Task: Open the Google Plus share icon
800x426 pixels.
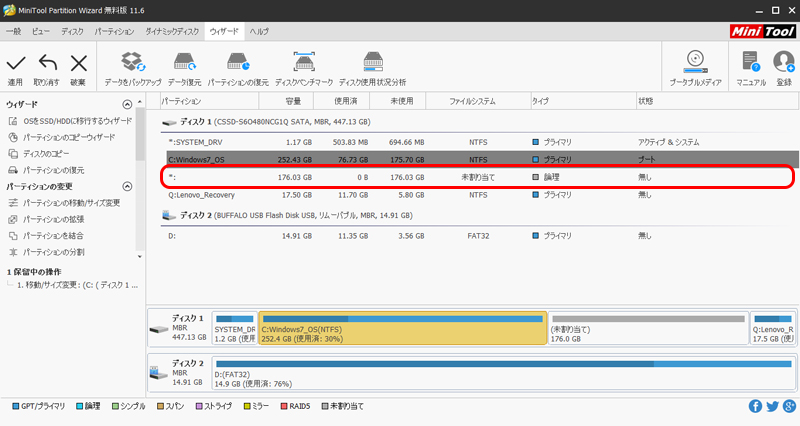Action: click(789, 406)
